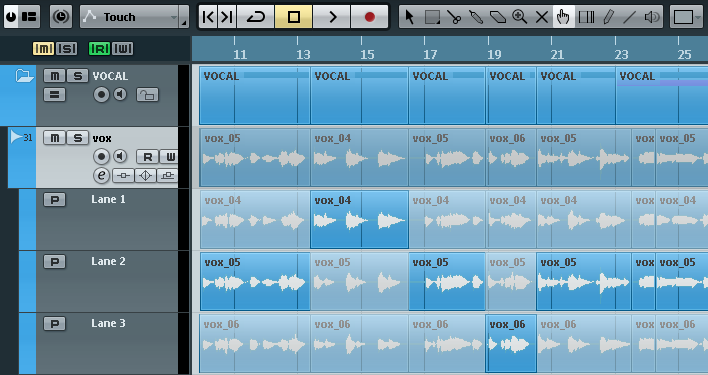Select the Draw pencil tool
This screenshot has width=708, height=375.
(x=608, y=17)
